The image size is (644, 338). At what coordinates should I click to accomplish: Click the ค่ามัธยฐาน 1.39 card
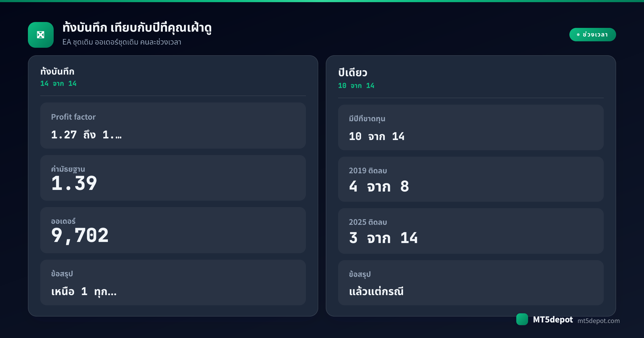tap(173, 178)
